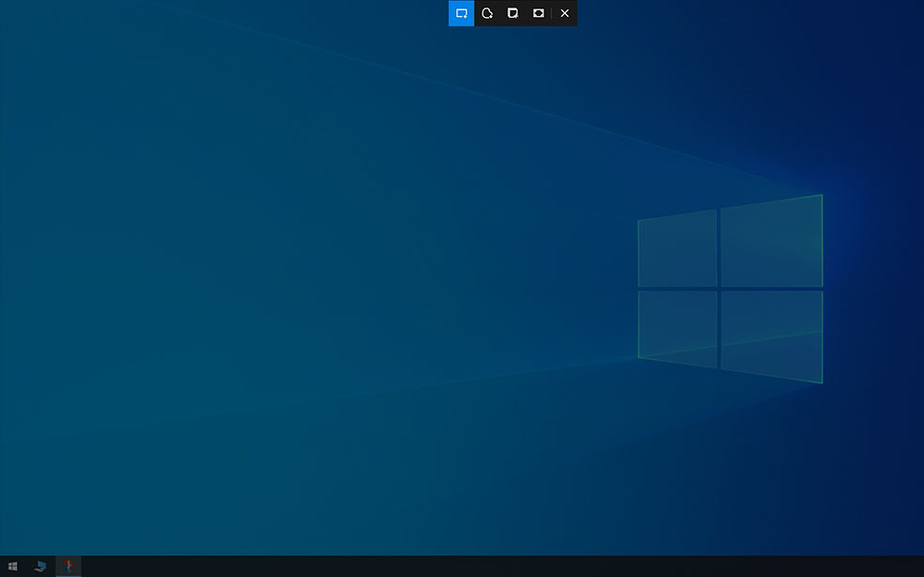The height and width of the screenshot is (577, 924).
Task: Switch from rectangular to freeform capture
Action: pos(486,13)
